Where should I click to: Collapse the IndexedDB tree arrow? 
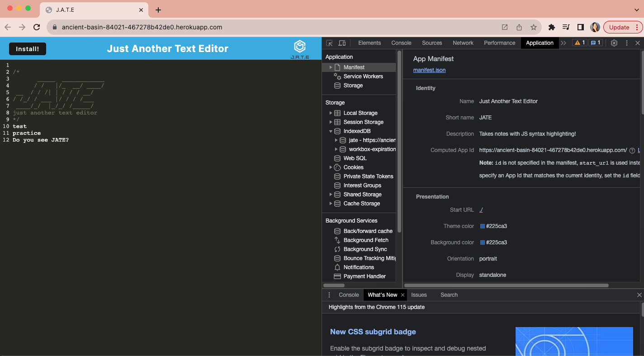tap(331, 131)
